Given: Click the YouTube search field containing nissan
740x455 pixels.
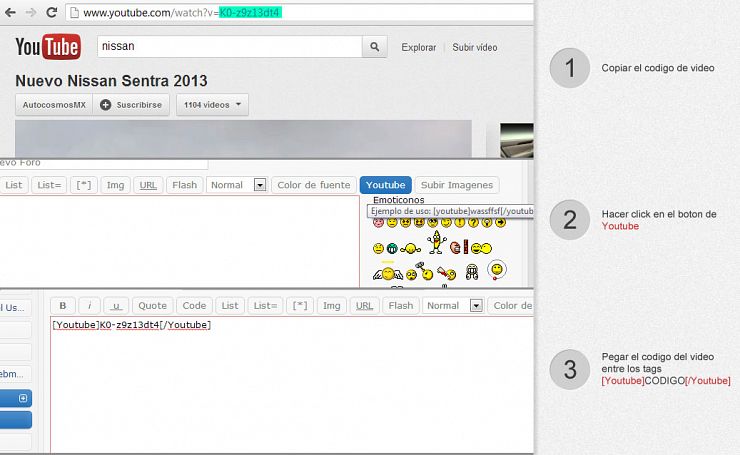Looking at the screenshot, I should pyautogui.click(x=230, y=47).
